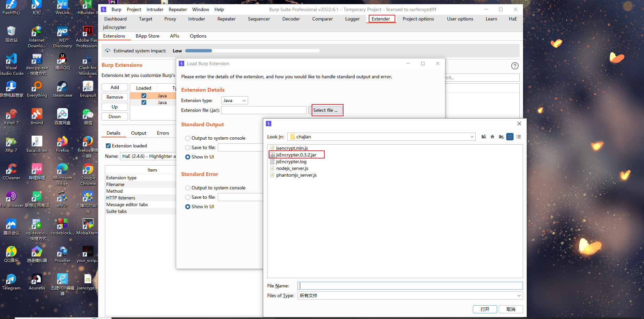
Task: Select Standard Output 'Output to system console'
Action: pyautogui.click(x=188, y=138)
